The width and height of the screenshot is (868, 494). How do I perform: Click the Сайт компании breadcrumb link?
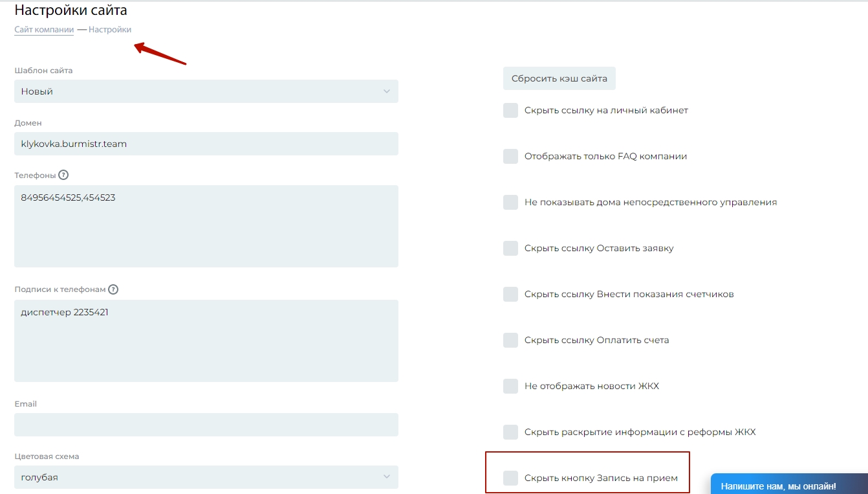coord(44,30)
